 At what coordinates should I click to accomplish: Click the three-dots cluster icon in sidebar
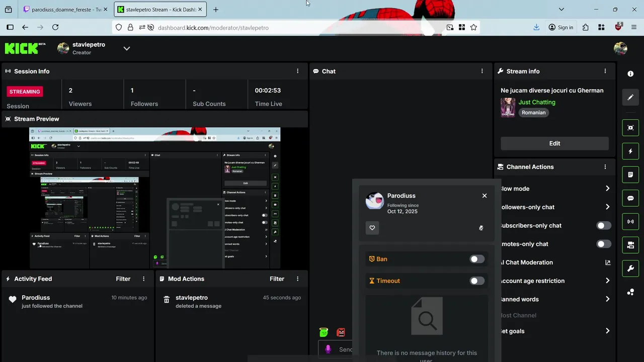click(x=630, y=292)
